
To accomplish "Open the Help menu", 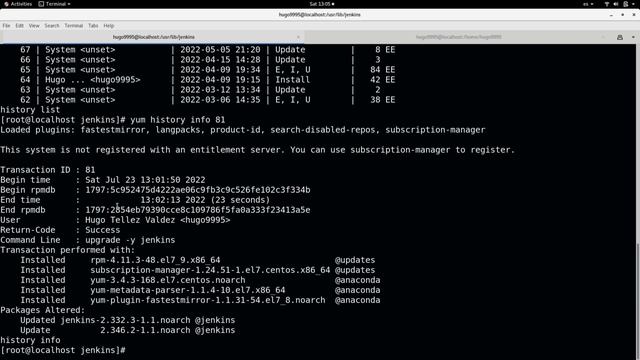I will 109,26.
